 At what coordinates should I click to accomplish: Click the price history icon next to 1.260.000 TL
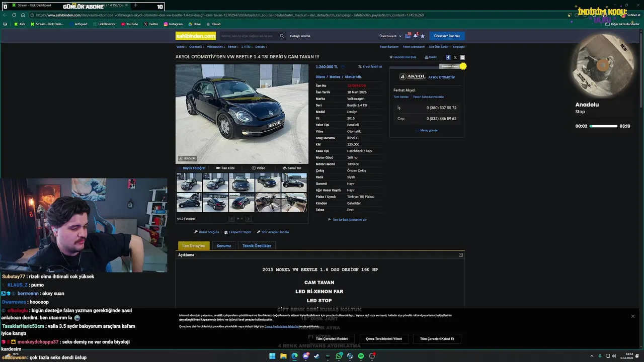343,66
